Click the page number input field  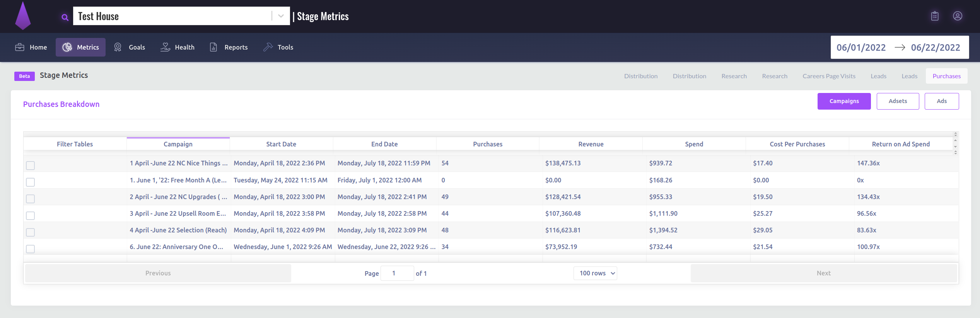tap(397, 273)
